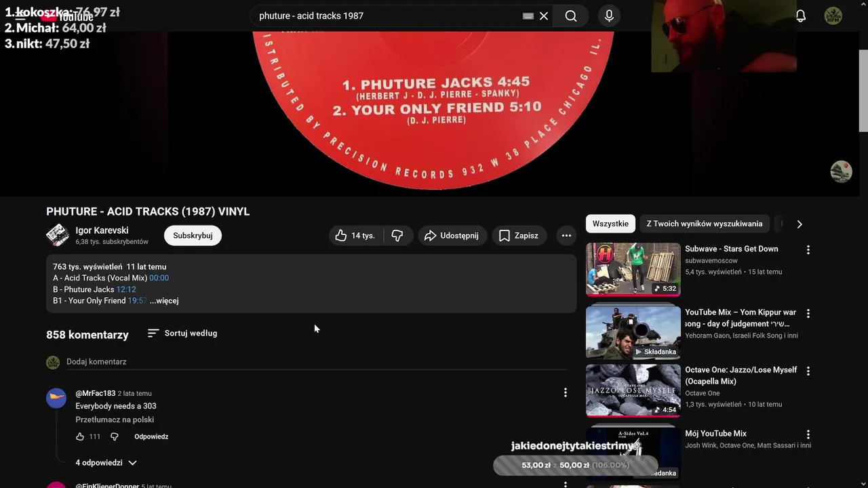The width and height of the screenshot is (868, 488).
Task: Click the 858 komentarzy count
Action: 87,335
